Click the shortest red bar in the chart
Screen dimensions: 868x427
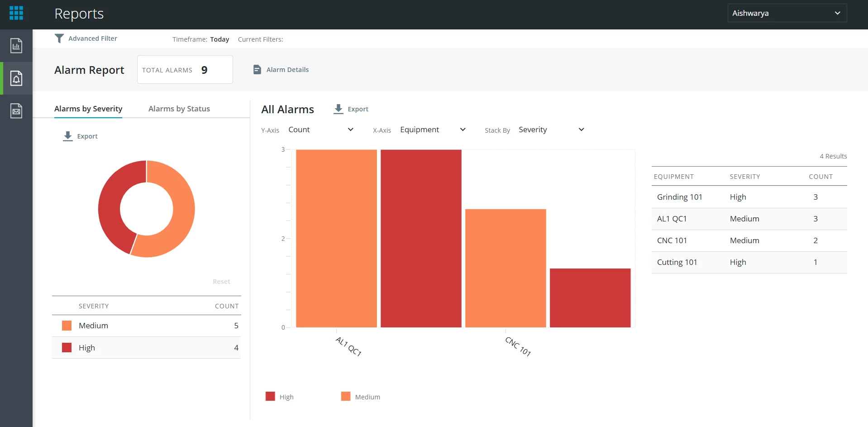(x=590, y=297)
